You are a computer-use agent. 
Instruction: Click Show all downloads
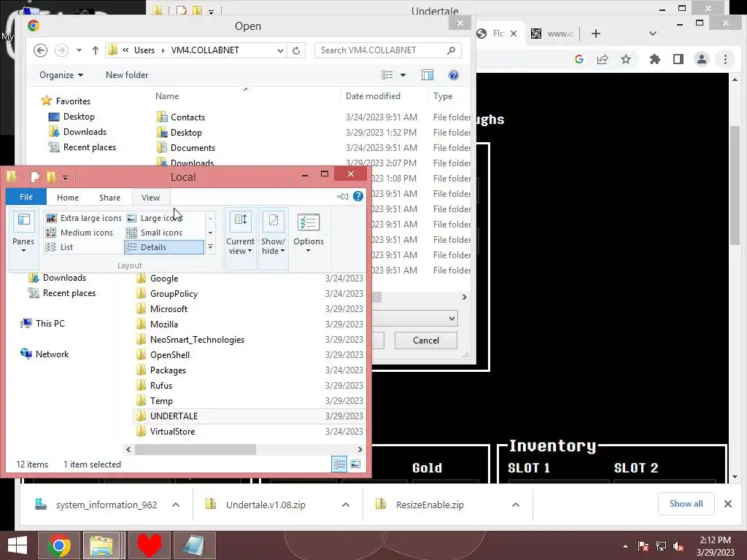pyautogui.click(x=686, y=504)
